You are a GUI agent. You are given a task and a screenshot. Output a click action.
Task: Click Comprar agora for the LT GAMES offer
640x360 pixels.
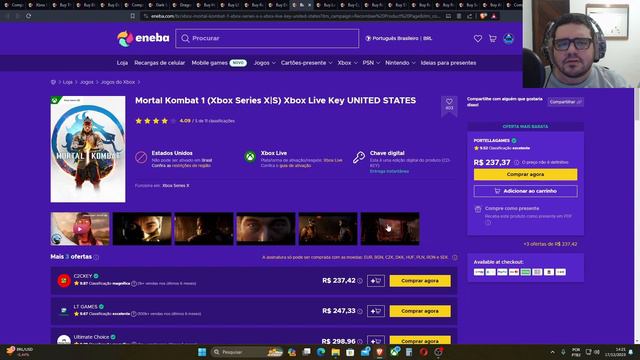point(420,311)
